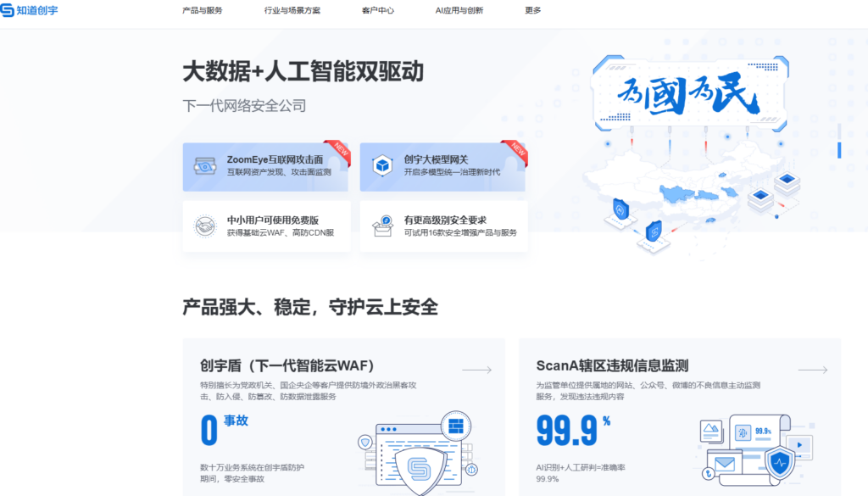Viewport: 868px width, 496px height.
Task: Click 为国为民 banner graphic
Action: pyautogui.click(x=690, y=93)
